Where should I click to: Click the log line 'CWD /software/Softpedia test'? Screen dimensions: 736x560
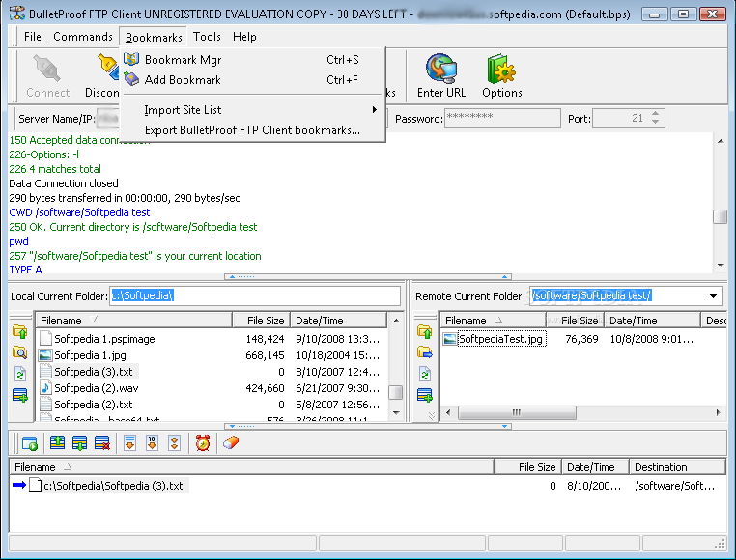click(79, 212)
